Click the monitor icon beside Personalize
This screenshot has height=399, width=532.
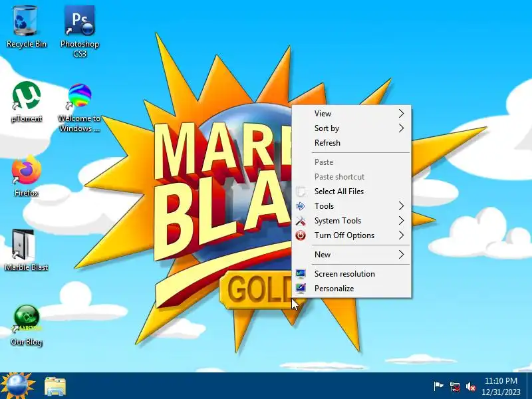301,289
